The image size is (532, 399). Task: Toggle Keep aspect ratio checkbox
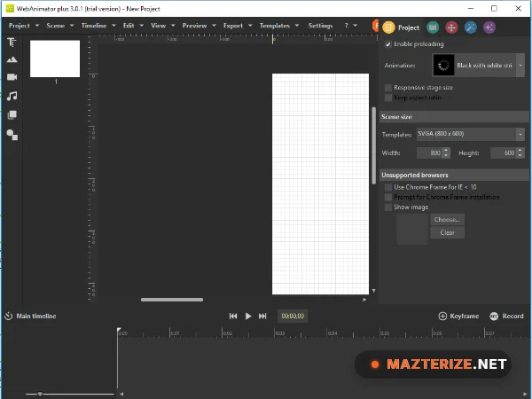pos(388,98)
